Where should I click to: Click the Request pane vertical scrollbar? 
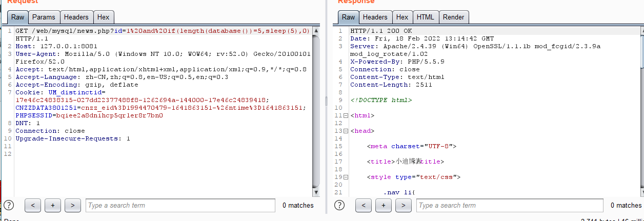click(316, 110)
